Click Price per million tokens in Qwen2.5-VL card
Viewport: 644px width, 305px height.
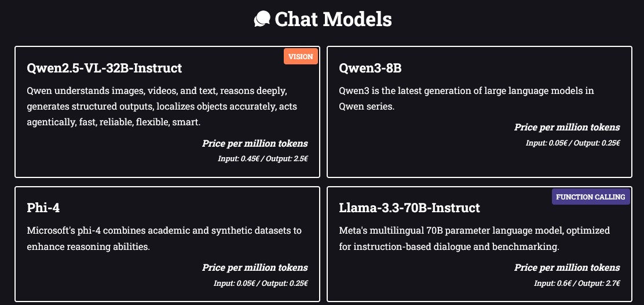(255, 143)
